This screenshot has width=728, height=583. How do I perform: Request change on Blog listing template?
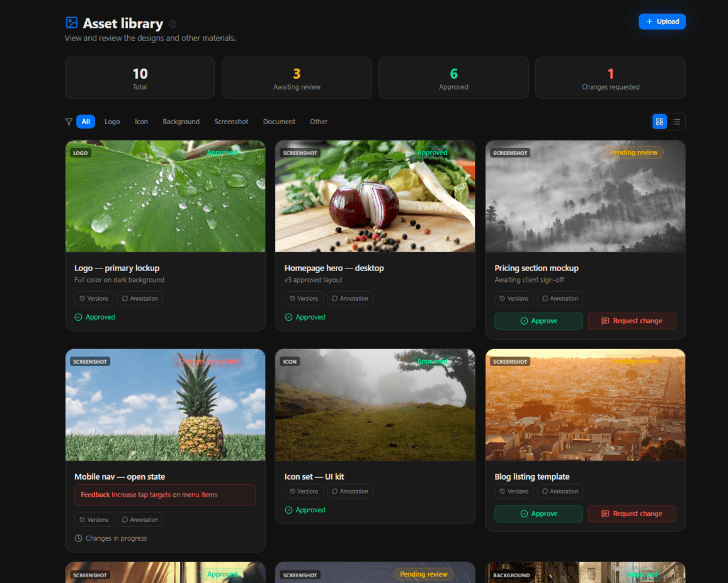(x=632, y=514)
